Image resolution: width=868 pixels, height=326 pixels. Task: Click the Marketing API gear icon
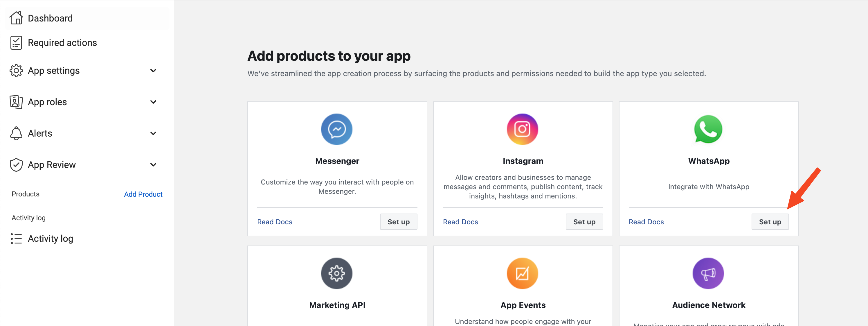coord(336,273)
